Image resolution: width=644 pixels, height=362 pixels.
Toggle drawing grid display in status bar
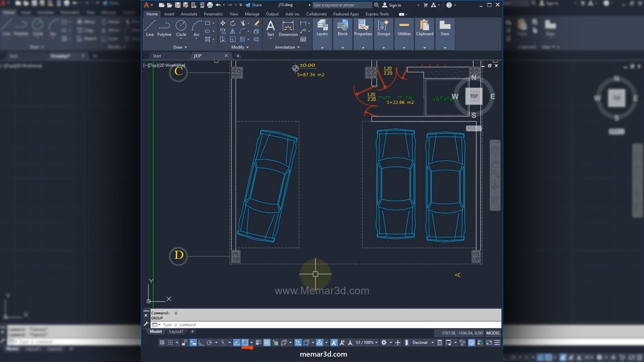click(x=162, y=343)
